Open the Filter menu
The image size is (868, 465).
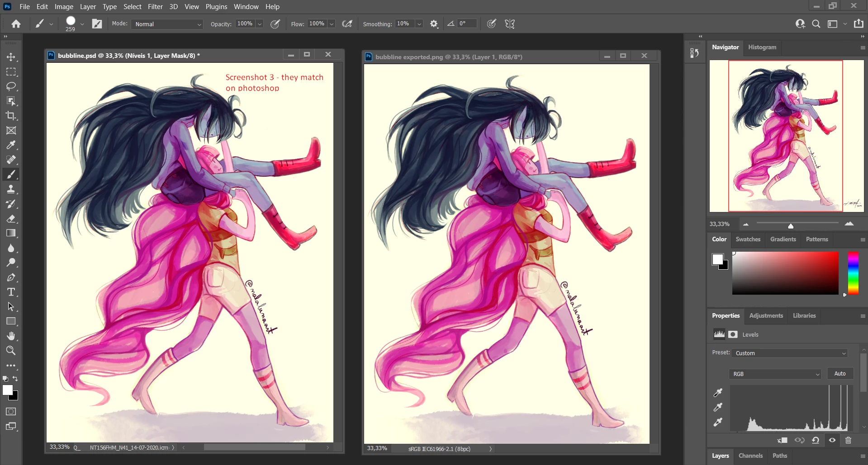click(x=155, y=7)
